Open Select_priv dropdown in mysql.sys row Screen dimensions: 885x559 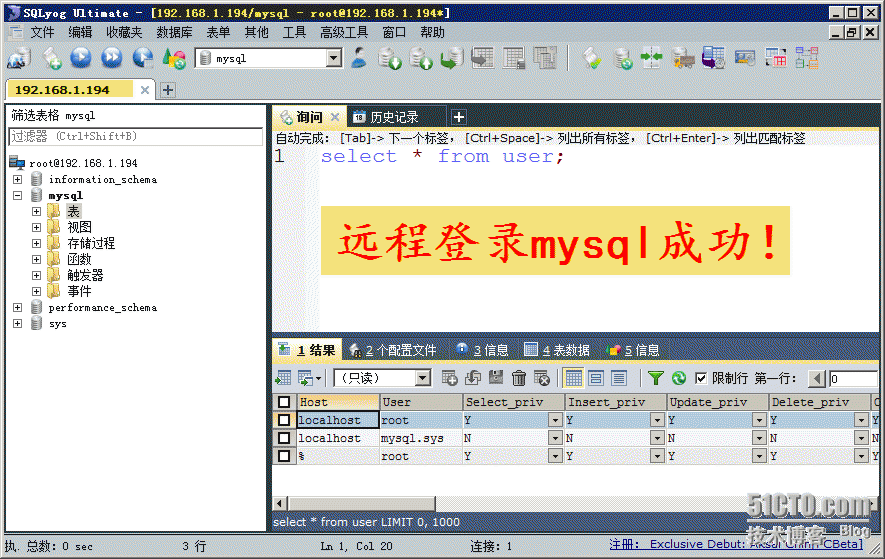555,438
